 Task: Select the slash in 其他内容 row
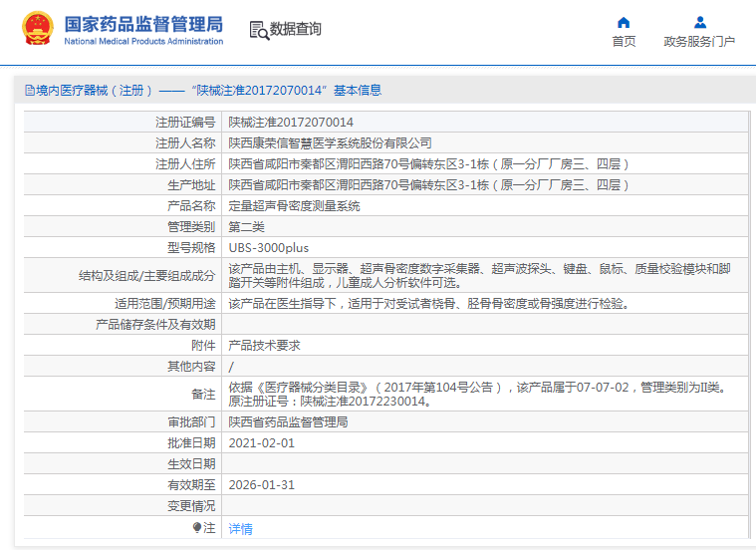point(231,367)
